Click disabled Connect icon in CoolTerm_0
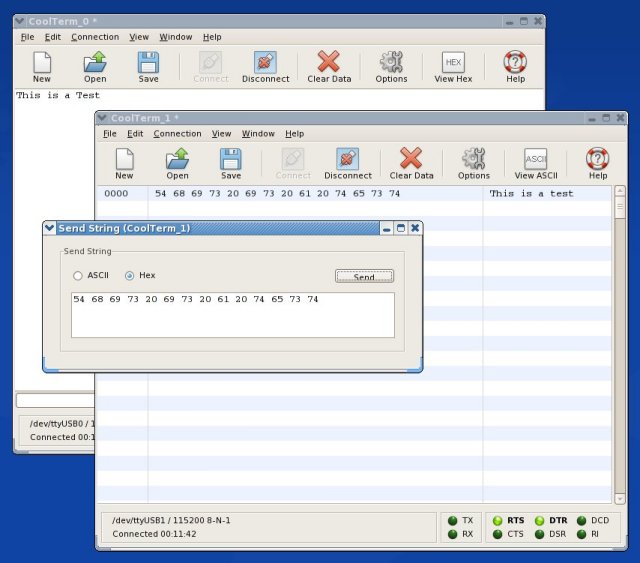 tap(210, 62)
